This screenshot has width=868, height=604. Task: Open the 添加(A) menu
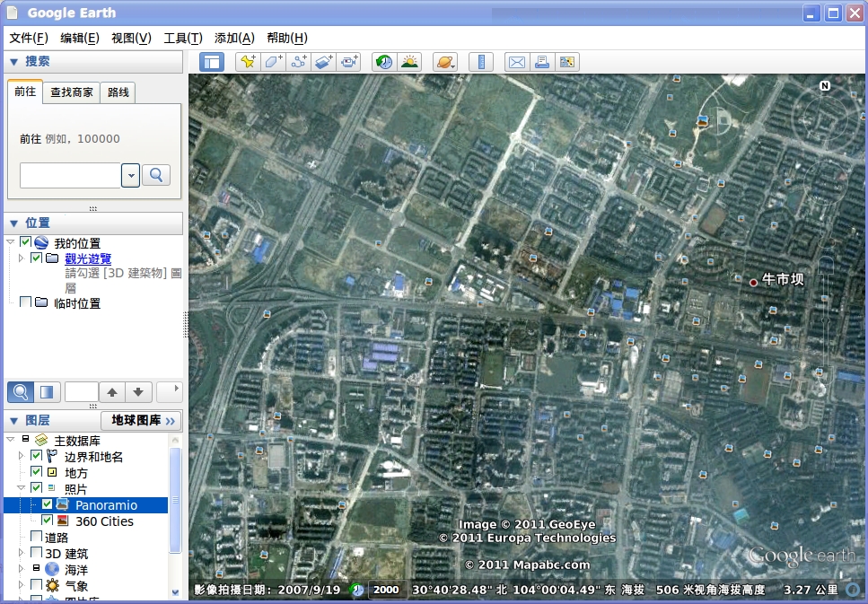click(234, 38)
